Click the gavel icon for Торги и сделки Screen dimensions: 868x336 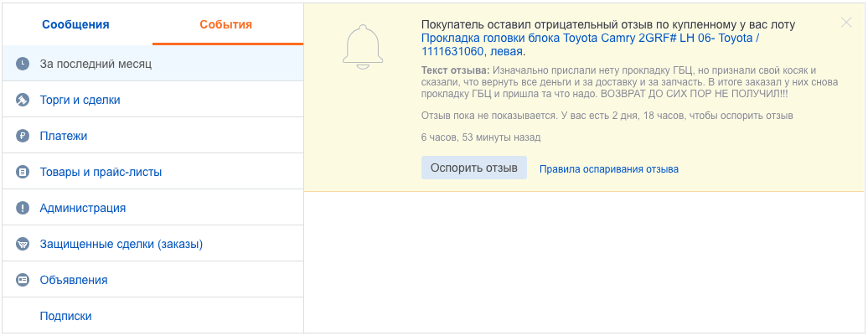click(23, 100)
